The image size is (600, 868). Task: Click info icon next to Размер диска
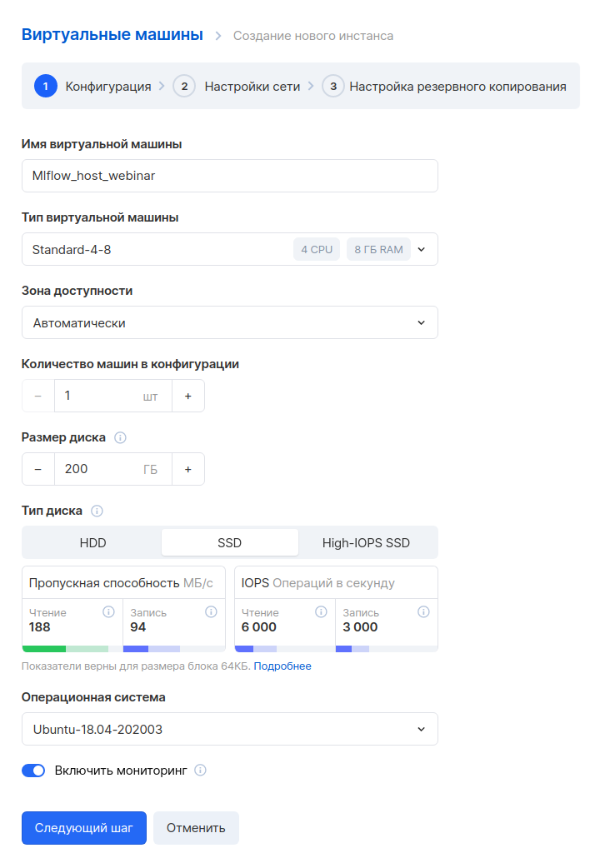(120, 438)
